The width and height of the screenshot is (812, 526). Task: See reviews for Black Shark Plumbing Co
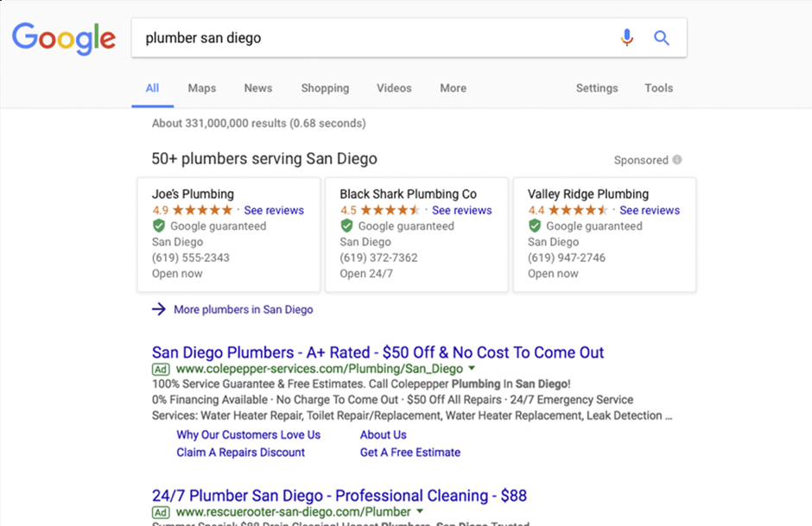coord(462,210)
